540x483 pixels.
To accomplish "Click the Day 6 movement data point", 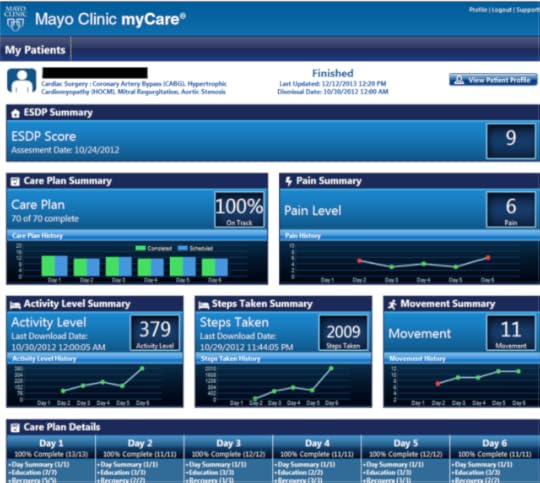I will 519,371.
